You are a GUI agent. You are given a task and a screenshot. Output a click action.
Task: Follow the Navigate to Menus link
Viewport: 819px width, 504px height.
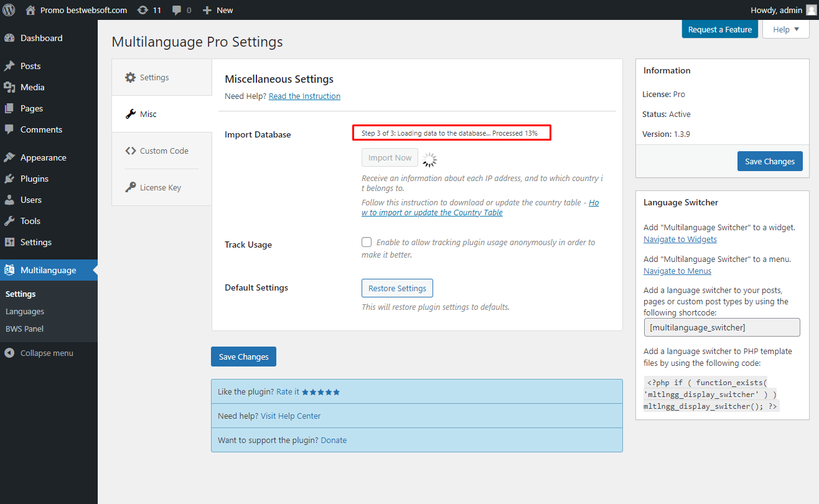point(677,271)
